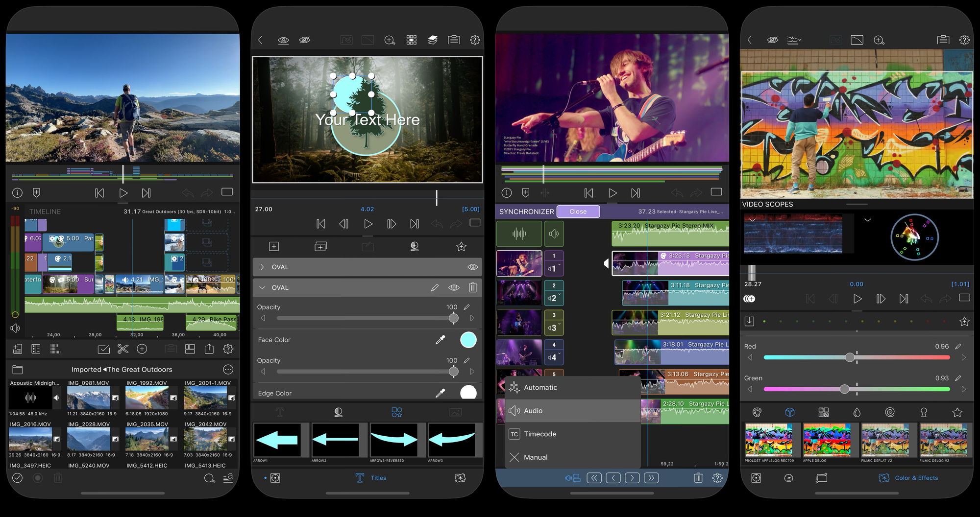Screen dimensions: 980x517
Task: Choose Timecode from the sync options menu
Action: (x=540, y=434)
